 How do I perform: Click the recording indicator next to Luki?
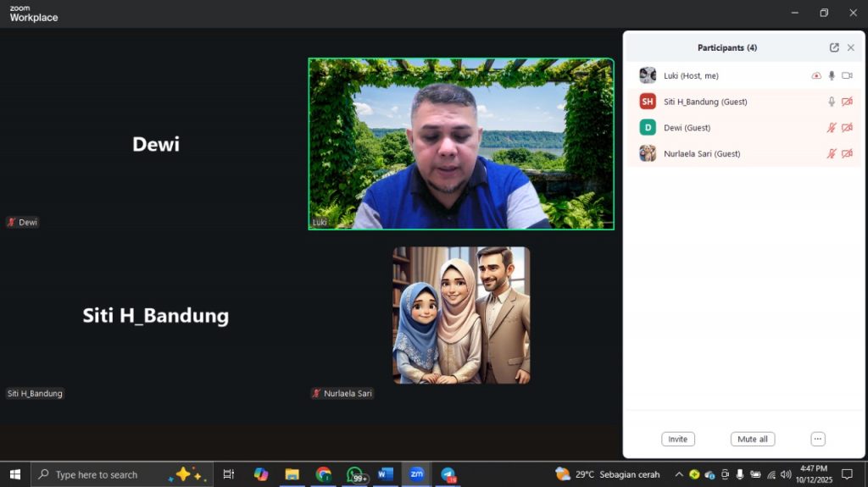816,75
